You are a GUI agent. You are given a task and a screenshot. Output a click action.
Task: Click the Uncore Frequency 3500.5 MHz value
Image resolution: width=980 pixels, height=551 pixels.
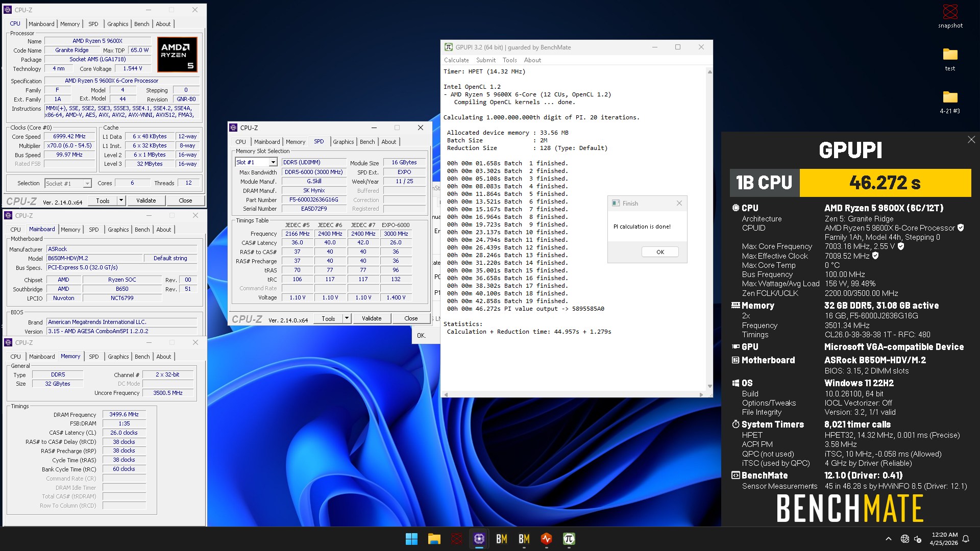point(168,393)
